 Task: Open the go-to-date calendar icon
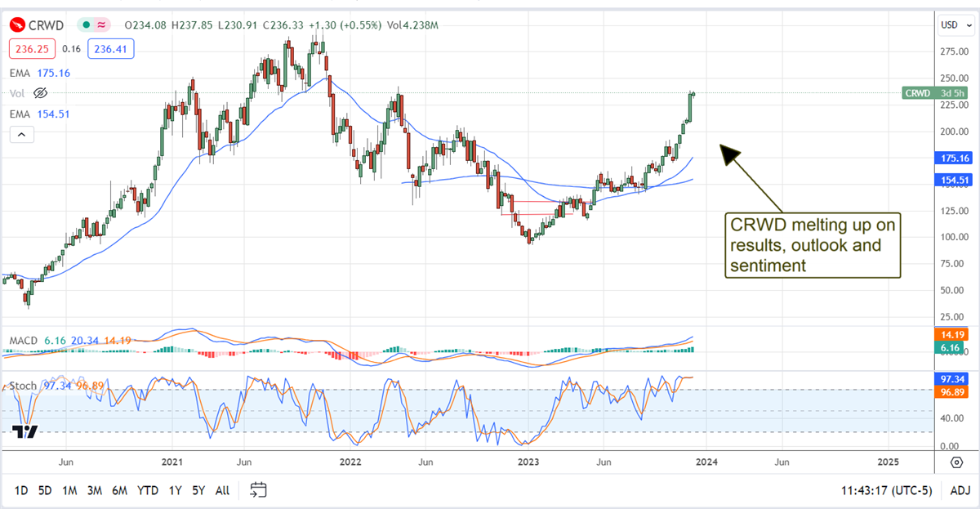(258, 490)
